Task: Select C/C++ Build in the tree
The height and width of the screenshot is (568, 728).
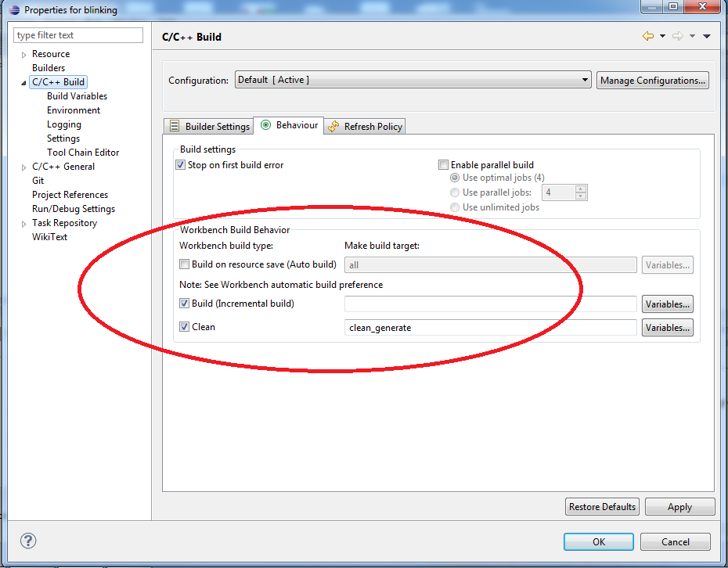Action: click(x=58, y=82)
